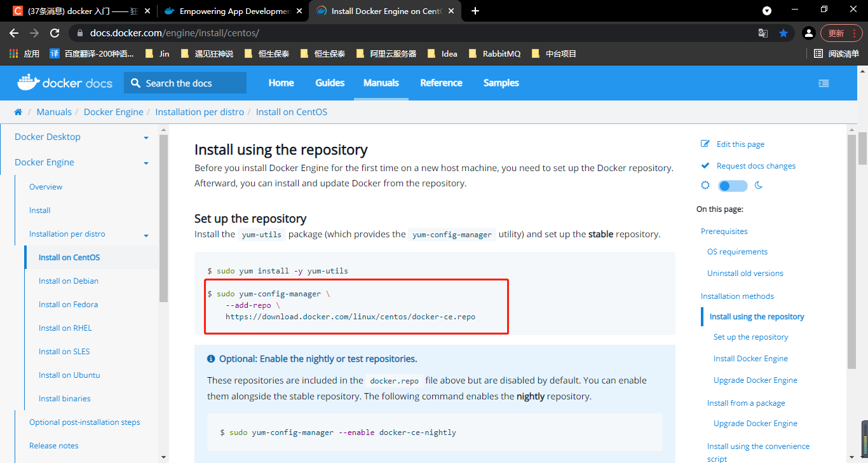Click the browser forward arrow
Image resolution: width=868 pixels, height=463 pixels.
pos(34,33)
